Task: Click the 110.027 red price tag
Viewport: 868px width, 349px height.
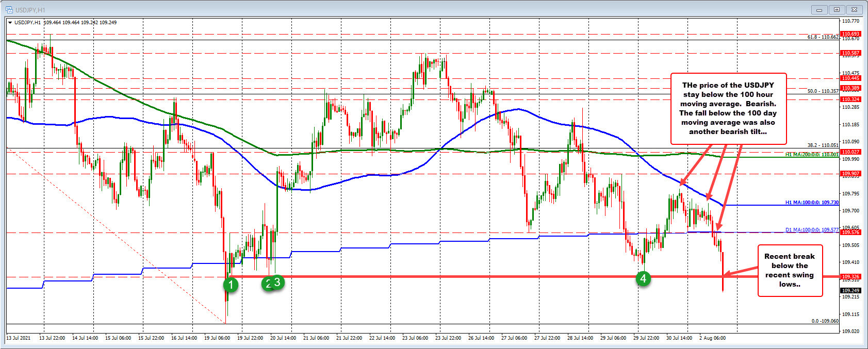Action: click(850, 152)
